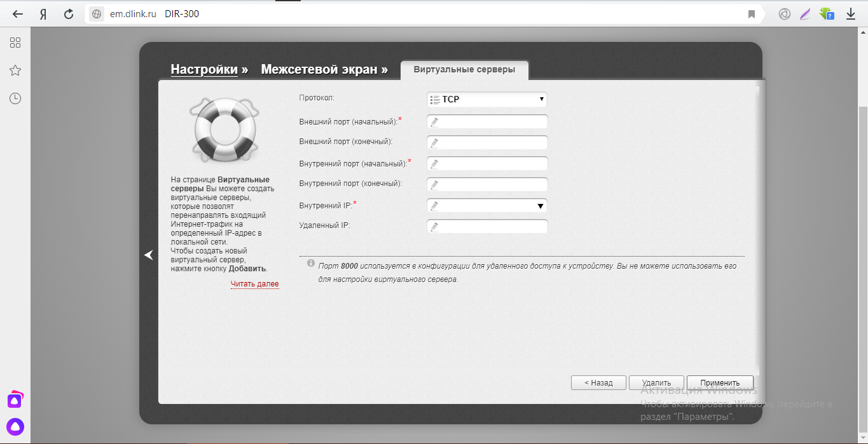Open Yandex home via Я icon

click(43, 14)
